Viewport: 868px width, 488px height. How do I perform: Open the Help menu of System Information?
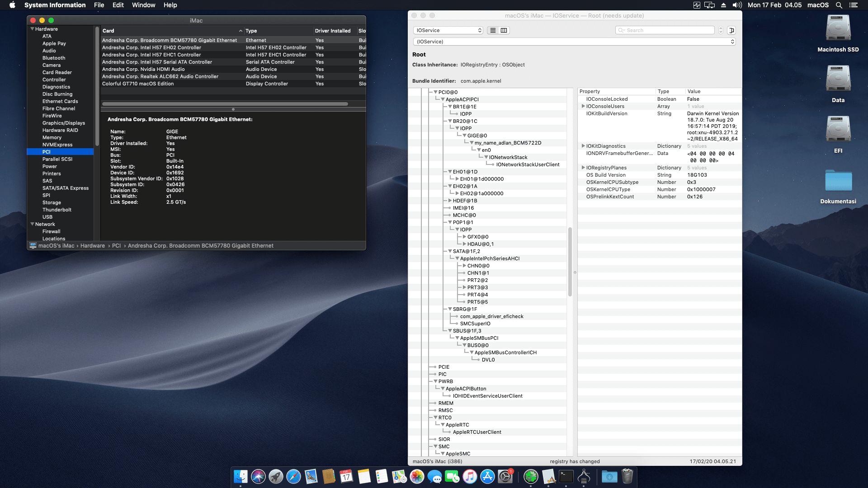[x=170, y=5]
